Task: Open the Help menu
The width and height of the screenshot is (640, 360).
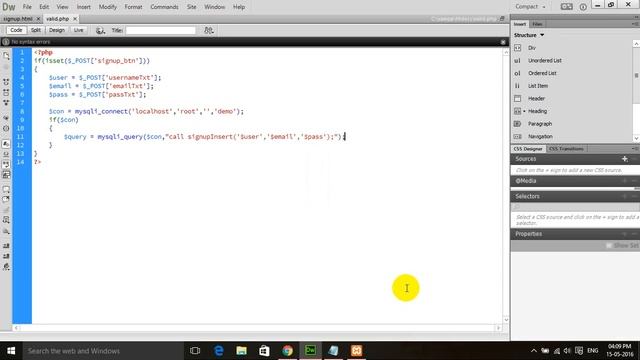Action: 239,7
